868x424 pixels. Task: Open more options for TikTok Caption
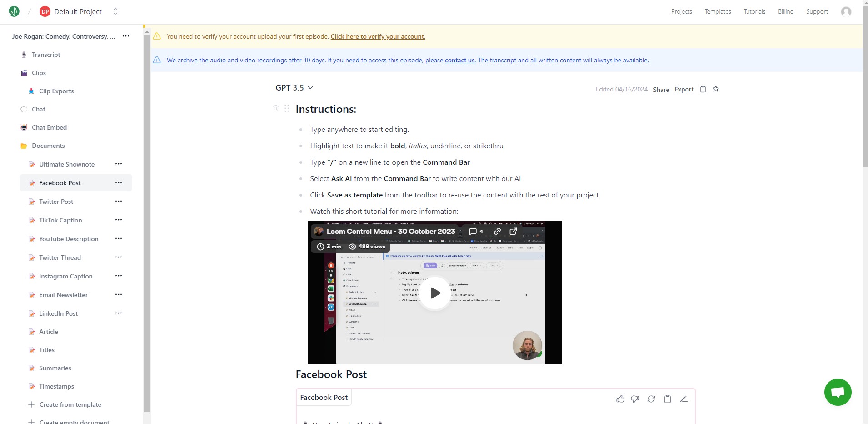[x=119, y=220]
